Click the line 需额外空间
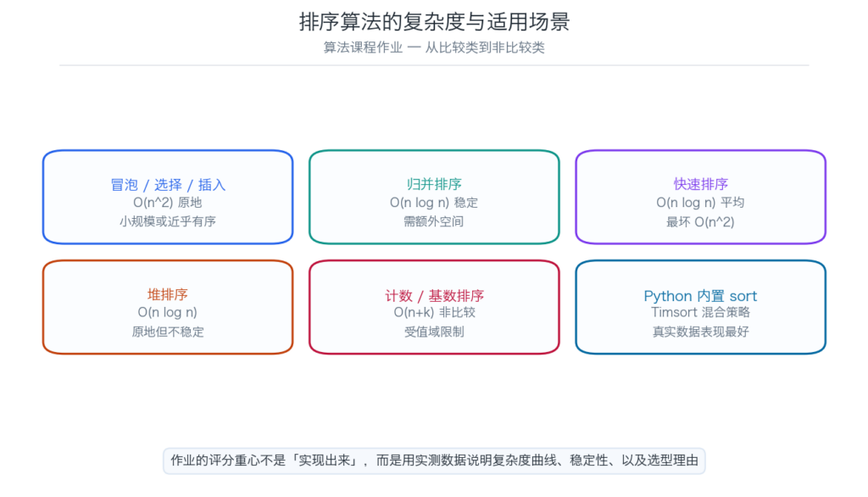The height and width of the screenshot is (497, 868). coord(434,221)
